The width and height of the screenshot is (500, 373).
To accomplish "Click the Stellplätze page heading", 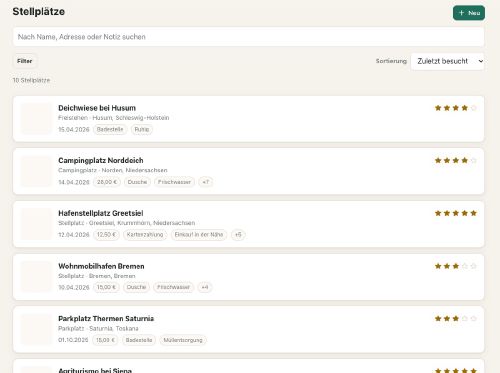I will click(x=39, y=12).
